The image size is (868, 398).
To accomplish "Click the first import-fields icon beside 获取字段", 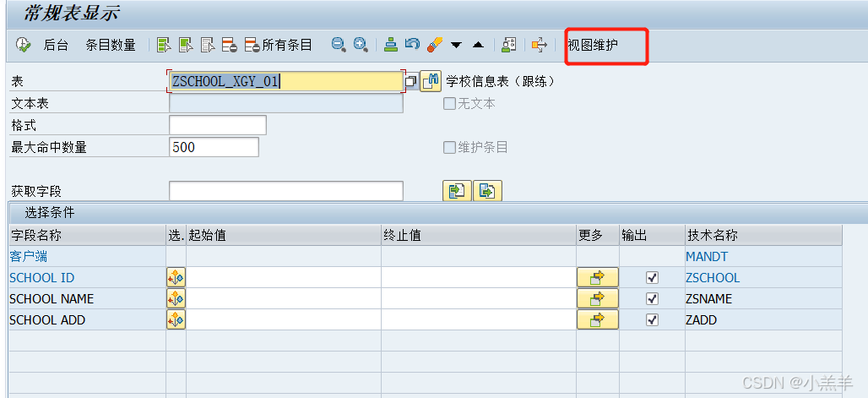I will 457,191.
